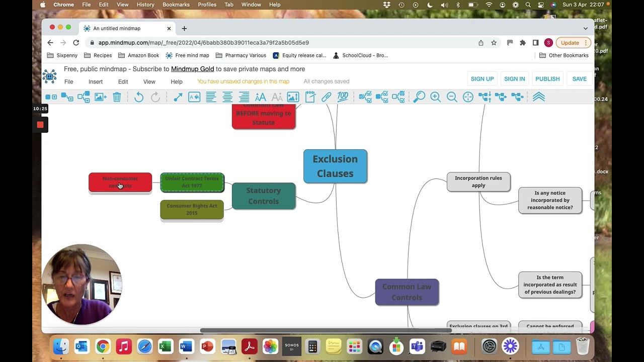Open the node text and fill color tool
This screenshot has height=362, width=644.
click(194, 97)
